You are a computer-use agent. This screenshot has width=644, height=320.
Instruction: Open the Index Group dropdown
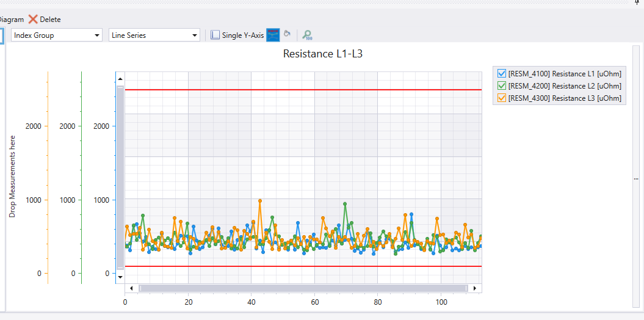57,35
